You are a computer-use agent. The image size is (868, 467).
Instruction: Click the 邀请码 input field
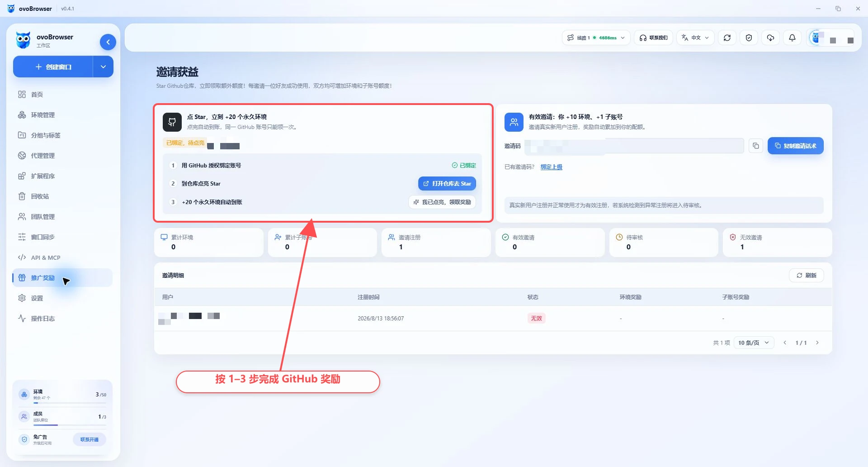point(634,146)
